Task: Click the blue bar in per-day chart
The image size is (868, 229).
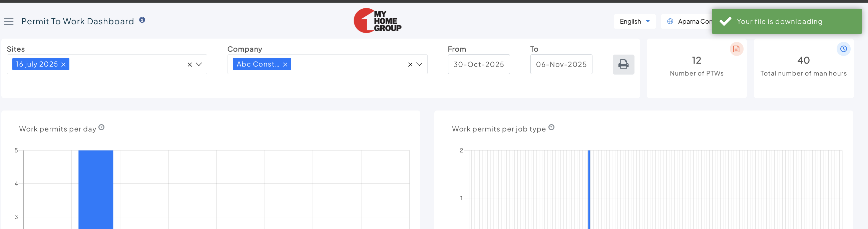Action: pyautogui.click(x=96, y=188)
